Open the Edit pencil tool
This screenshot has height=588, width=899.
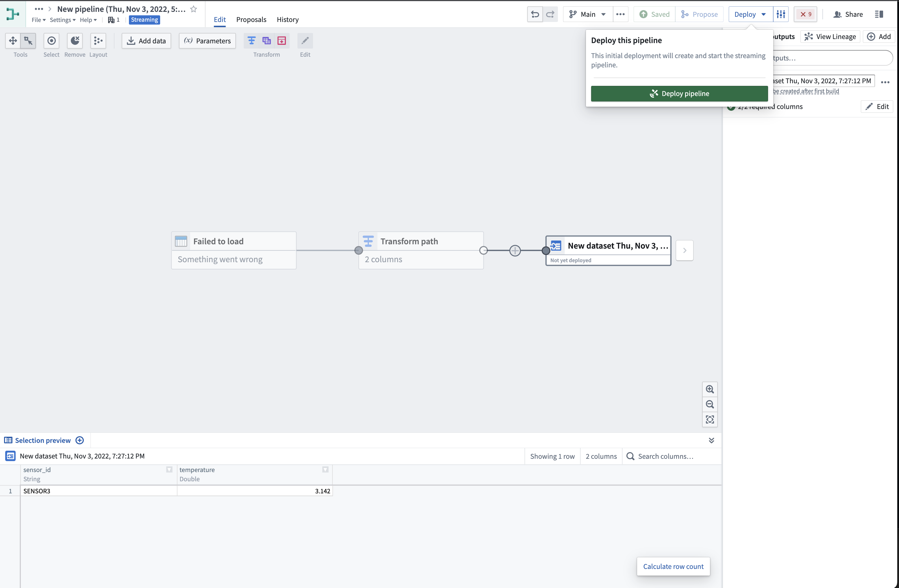point(305,40)
